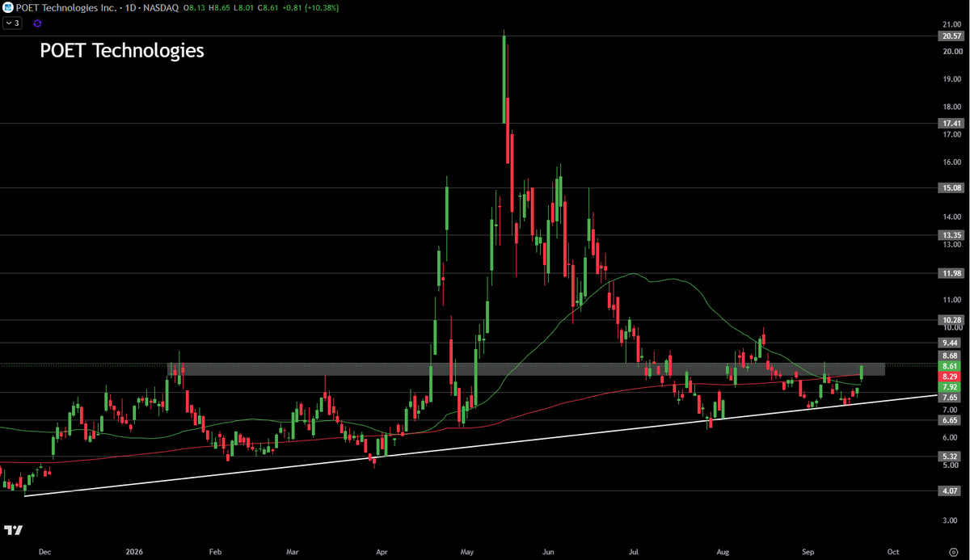The image size is (970, 560).
Task: Click the open value O8.13
Action: pos(194,7)
